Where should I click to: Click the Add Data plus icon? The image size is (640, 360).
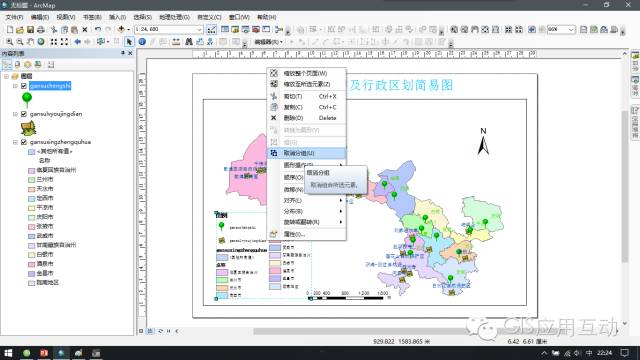point(121,29)
